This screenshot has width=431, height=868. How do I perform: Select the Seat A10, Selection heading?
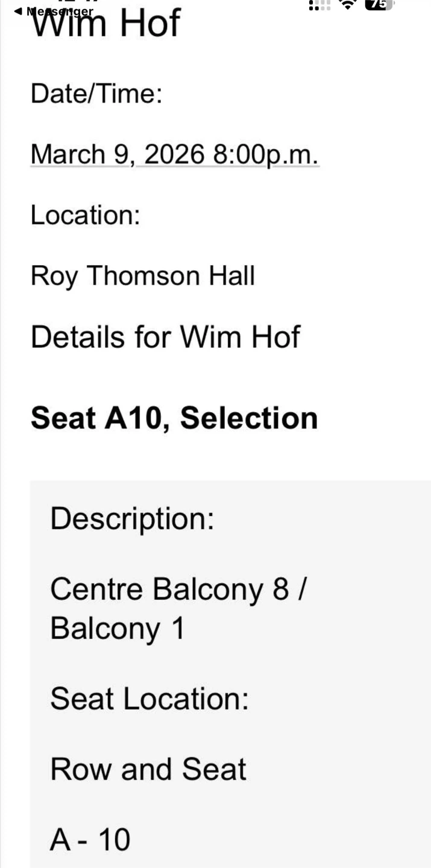174,418
